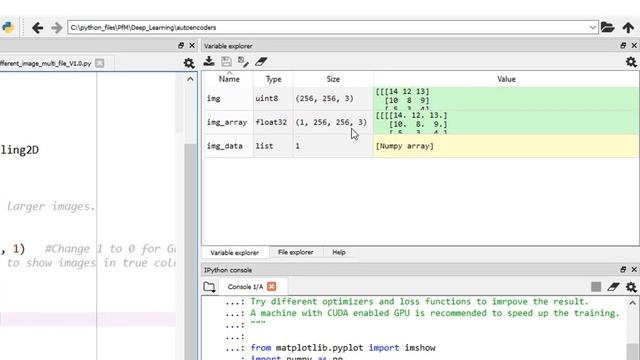Save data in Variable explorer
Image resolution: width=640 pixels, height=360 pixels.
[226, 62]
